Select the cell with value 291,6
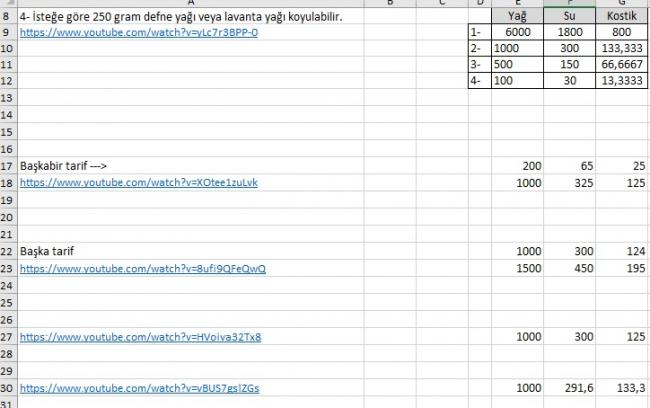The image size is (650, 408). click(x=570, y=388)
